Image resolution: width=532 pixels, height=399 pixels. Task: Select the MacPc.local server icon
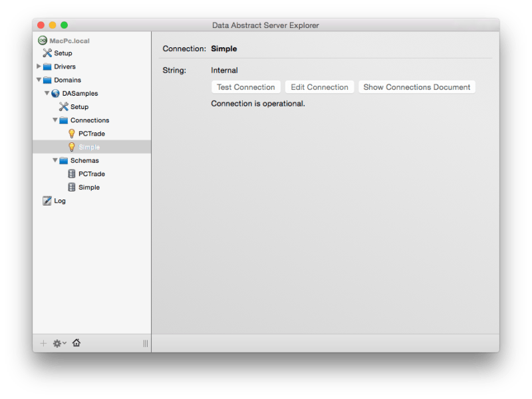[41, 40]
